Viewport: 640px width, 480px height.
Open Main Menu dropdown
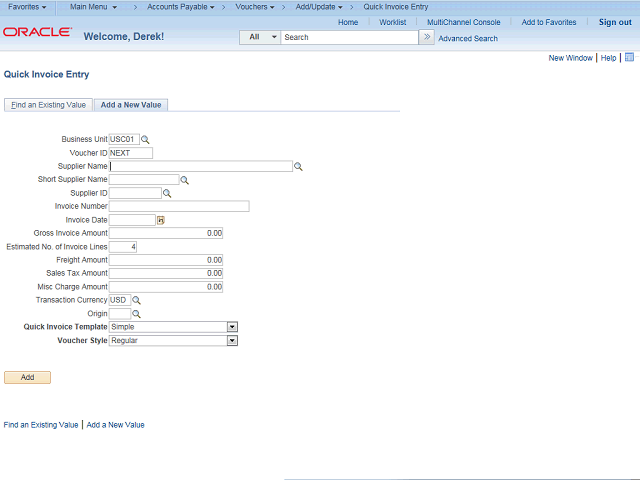tap(93, 7)
